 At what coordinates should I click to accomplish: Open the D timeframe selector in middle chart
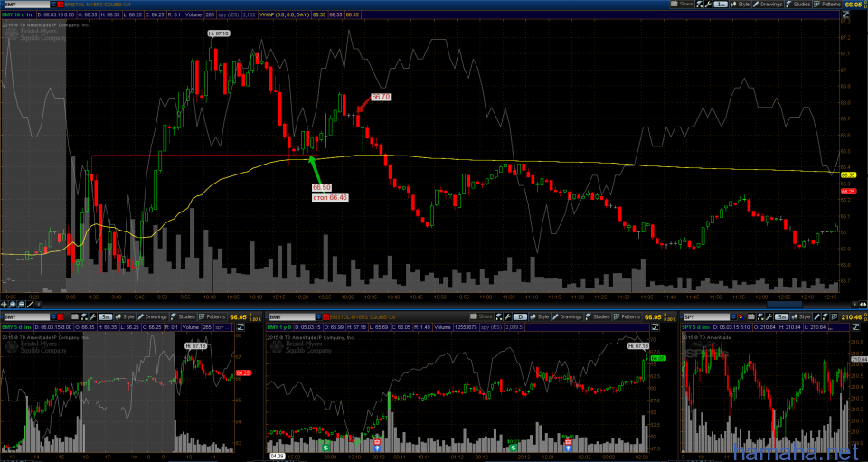521,317
